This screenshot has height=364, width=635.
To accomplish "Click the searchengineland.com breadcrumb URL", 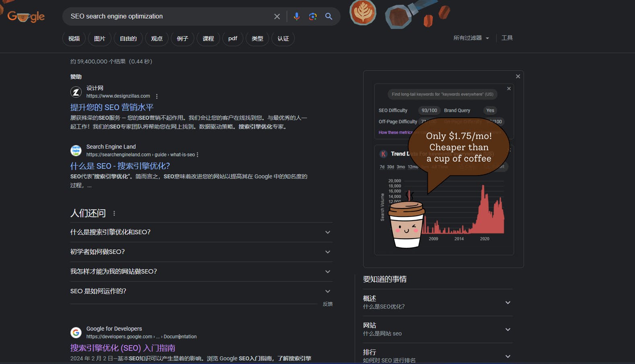I will pos(141,155).
